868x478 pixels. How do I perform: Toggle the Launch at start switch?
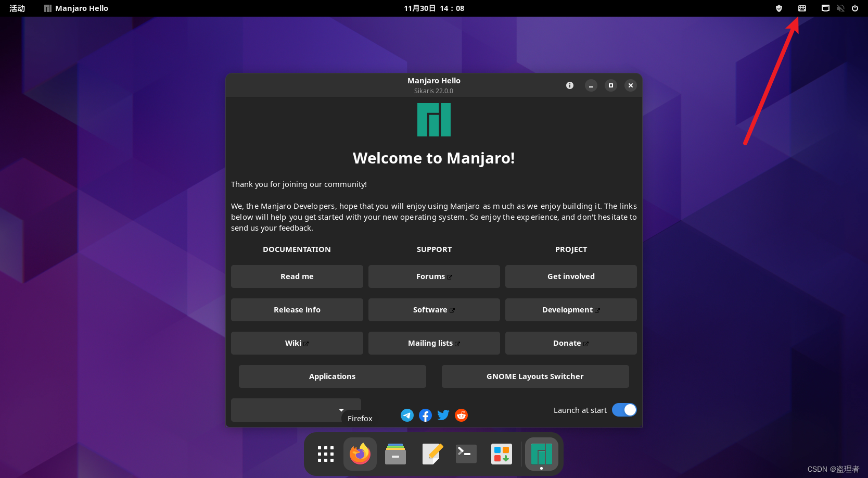coord(624,410)
